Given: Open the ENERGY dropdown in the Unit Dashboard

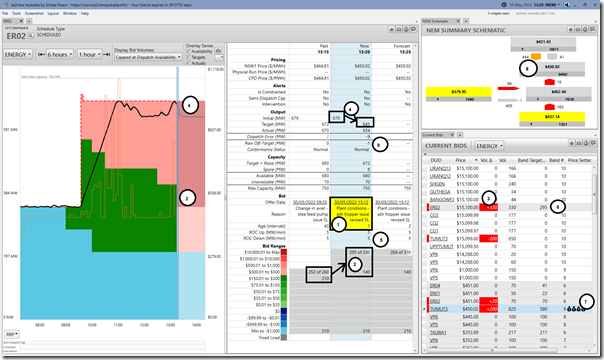Looking at the screenshot, I should [x=18, y=55].
